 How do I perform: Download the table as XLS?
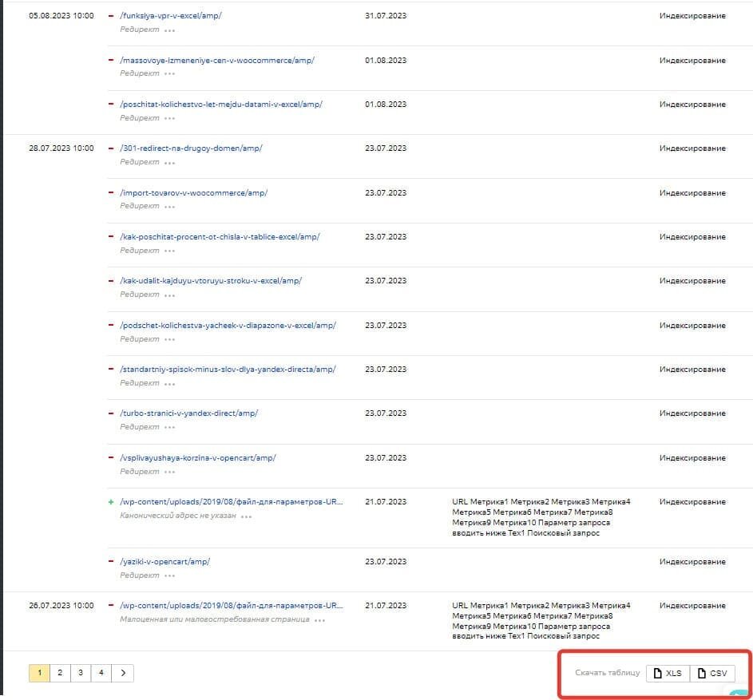668,673
